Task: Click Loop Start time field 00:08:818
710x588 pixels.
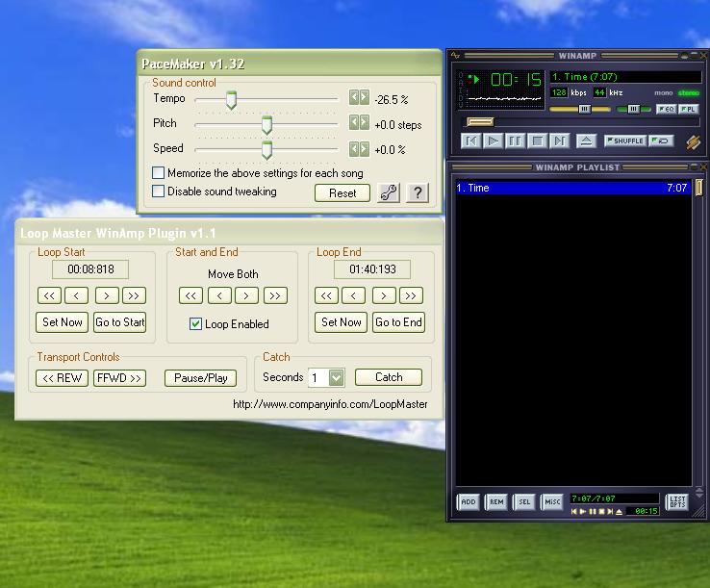Action: 90,269
